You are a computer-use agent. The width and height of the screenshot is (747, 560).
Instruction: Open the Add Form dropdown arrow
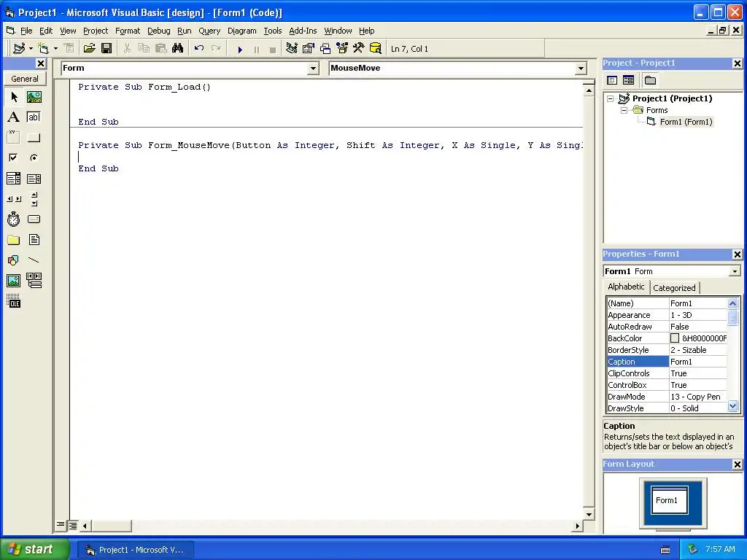point(55,49)
